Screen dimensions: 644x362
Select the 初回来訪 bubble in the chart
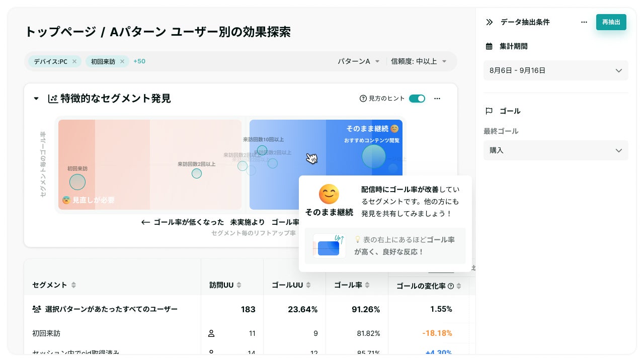pos(77,182)
